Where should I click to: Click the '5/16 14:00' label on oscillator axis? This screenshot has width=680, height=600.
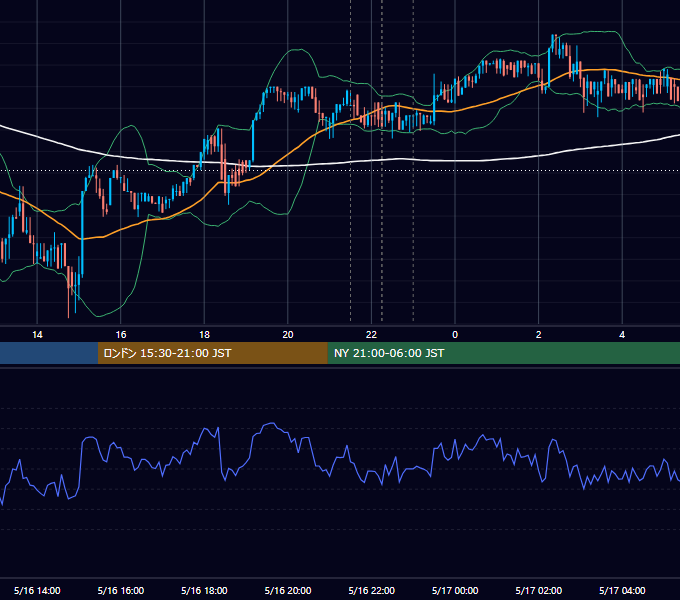[x=37, y=590]
